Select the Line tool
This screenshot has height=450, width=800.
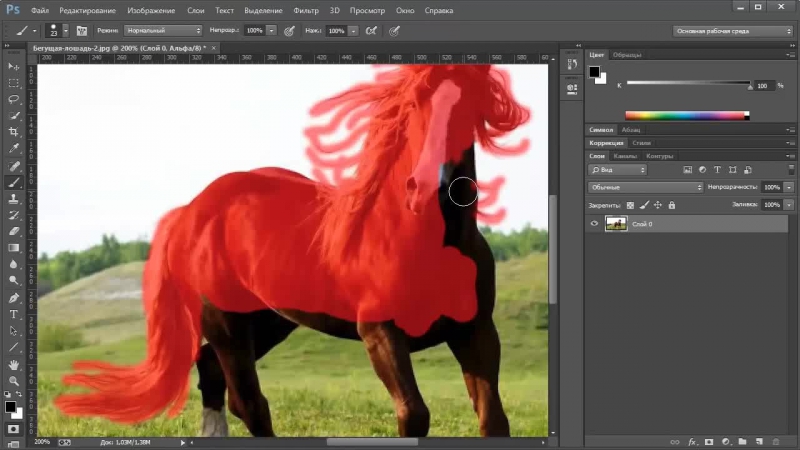[x=13, y=347]
